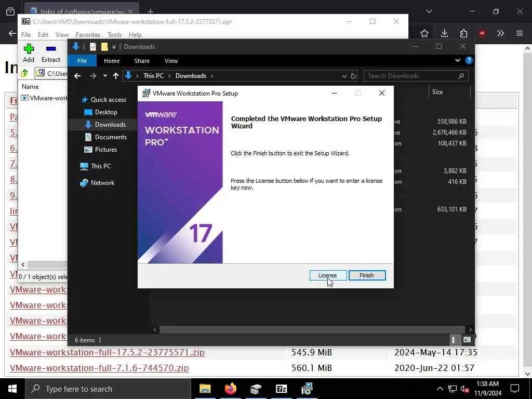This screenshot has width=532, height=399.
Task: Select the Home tab in Explorer ribbon
Action: click(x=112, y=61)
